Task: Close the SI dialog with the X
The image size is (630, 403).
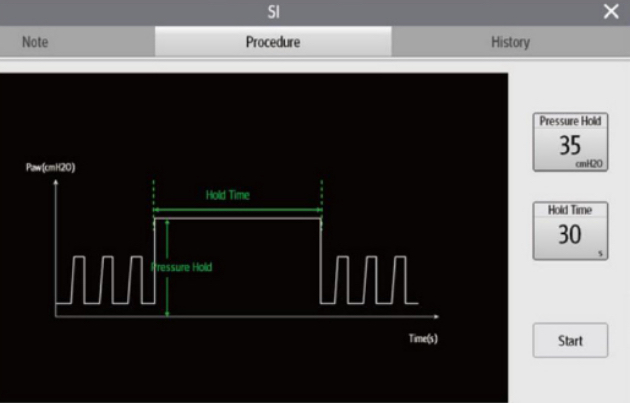Action: (611, 11)
